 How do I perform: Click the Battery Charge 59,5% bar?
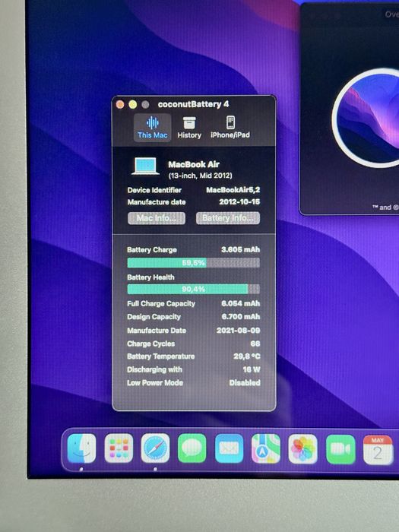(x=193, y=263)
